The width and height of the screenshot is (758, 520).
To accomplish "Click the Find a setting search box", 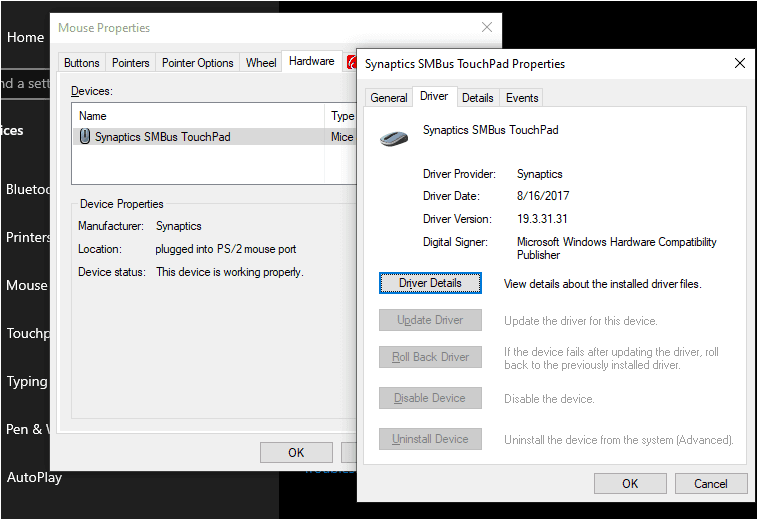I will tap(25, 84).
